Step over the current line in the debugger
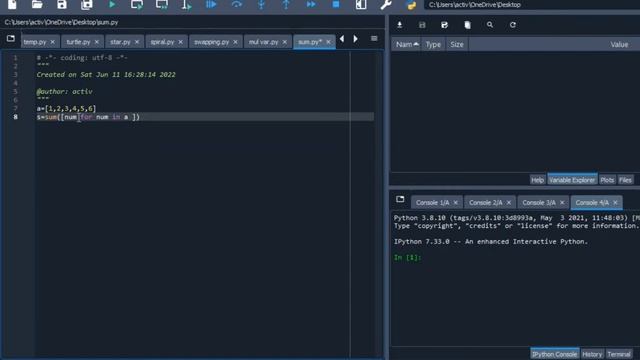Screen dimensions: 640x360 [236, 4]
